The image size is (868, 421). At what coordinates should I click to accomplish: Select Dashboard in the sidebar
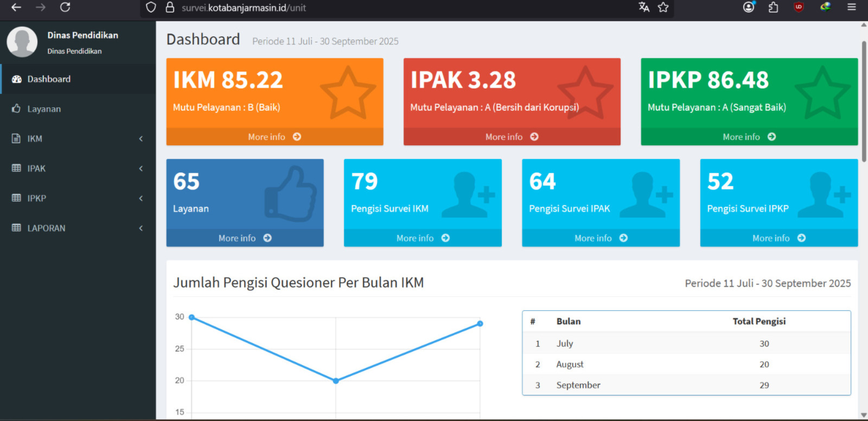tap(49, 79)
